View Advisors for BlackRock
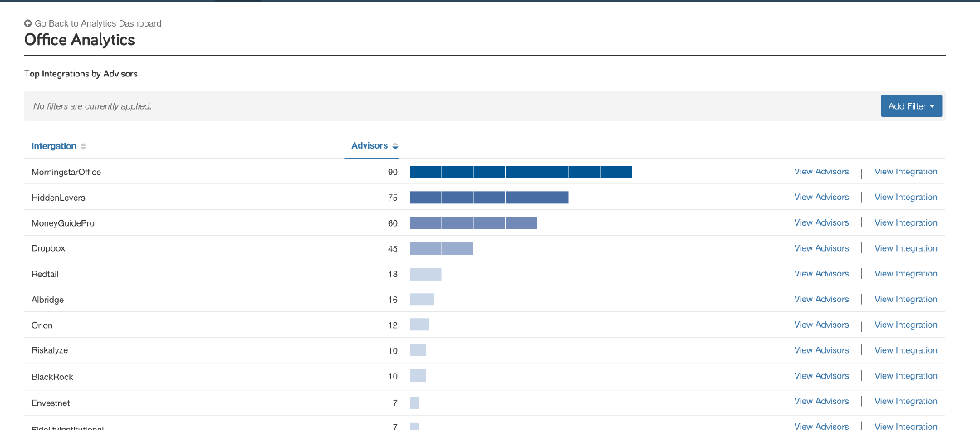Screen dimensions: 980x430 coord(821,376)
